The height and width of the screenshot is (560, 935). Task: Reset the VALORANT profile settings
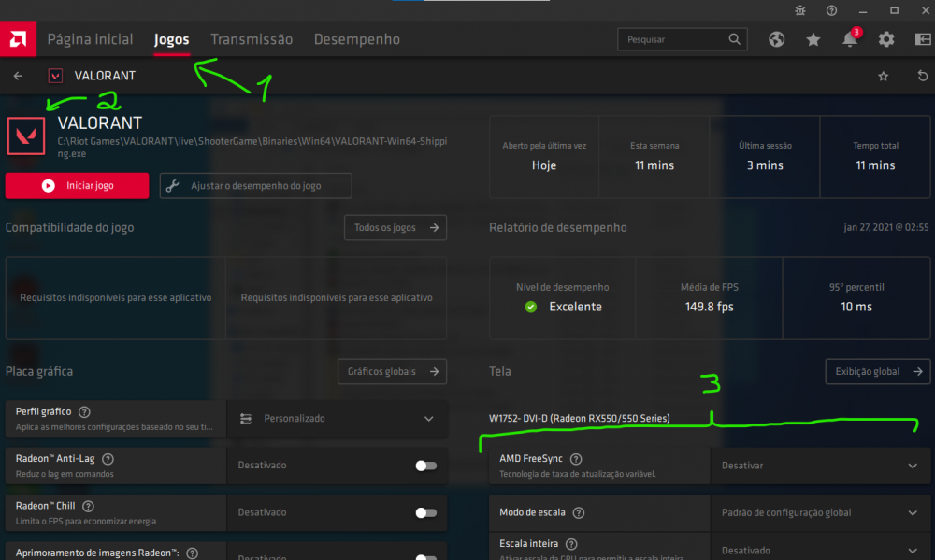tap(923, 76)
